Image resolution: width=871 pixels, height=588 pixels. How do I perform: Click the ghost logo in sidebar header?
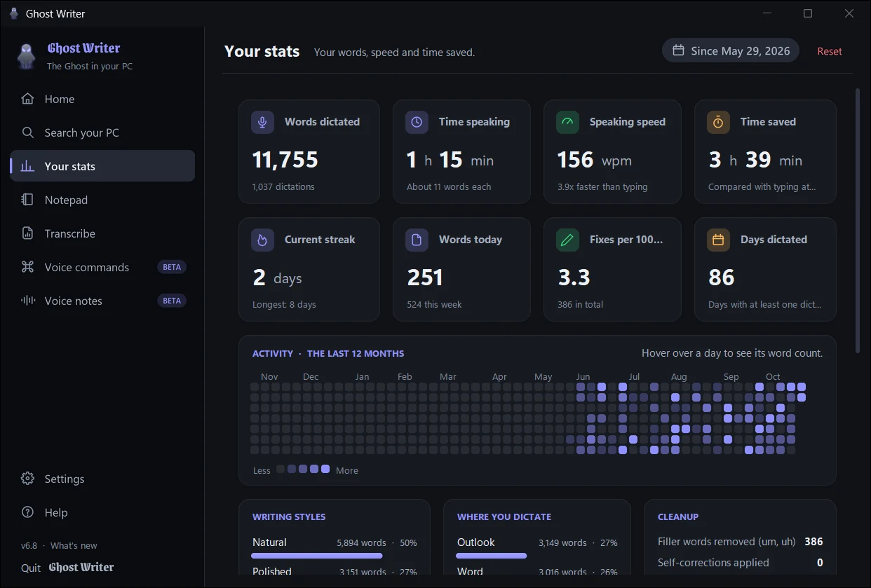point(27,56)
